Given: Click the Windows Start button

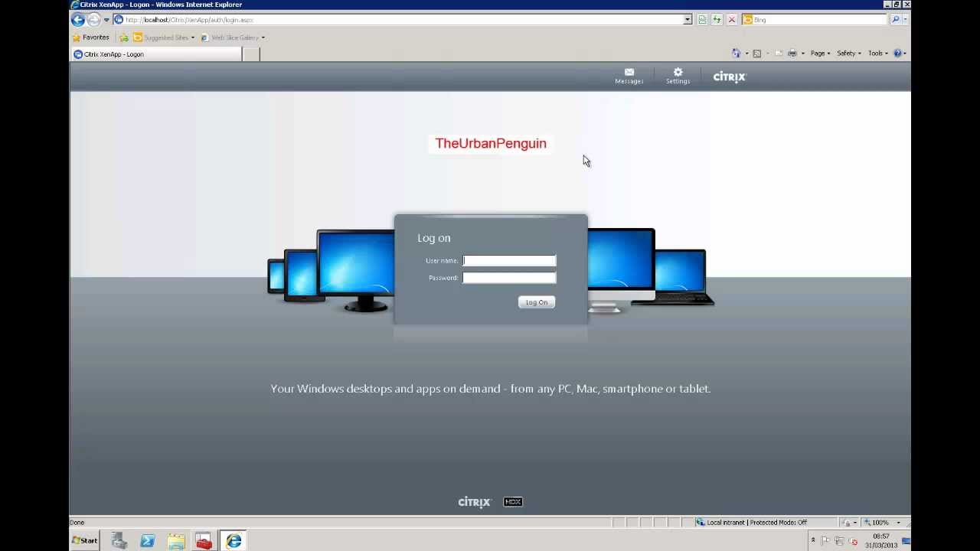Looking at the screenshot, I should 85,541.
